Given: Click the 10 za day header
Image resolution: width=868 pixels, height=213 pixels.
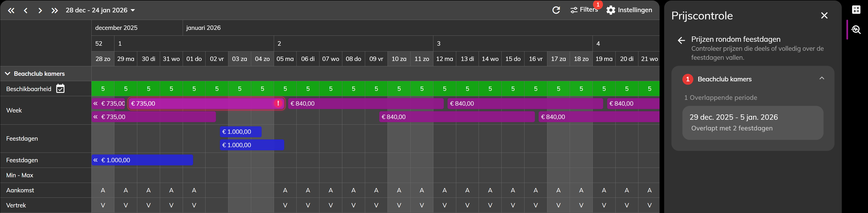Looking at the screenshot, I should point(399,59).
